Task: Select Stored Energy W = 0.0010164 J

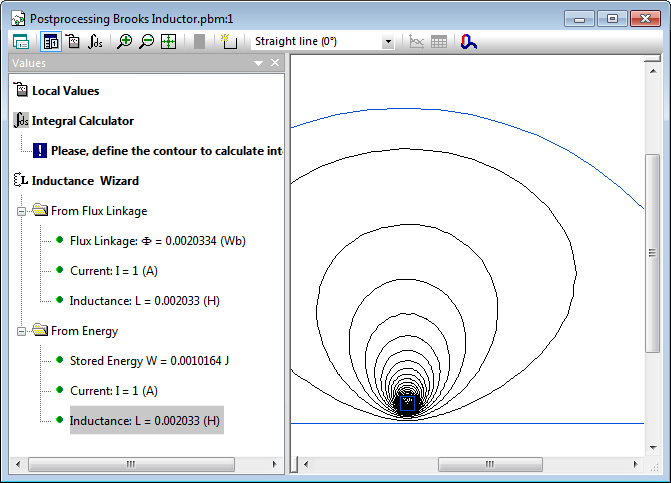Action: click(149, 361)
